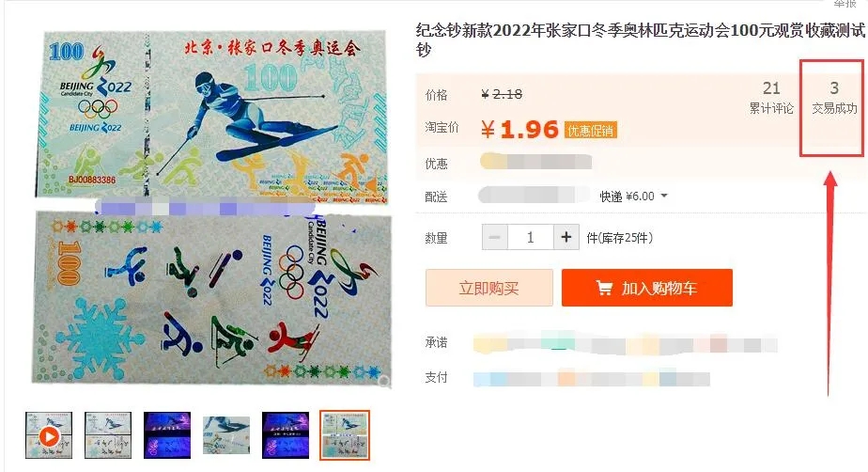Click the 立即购买 button
The image size is (868, 472).
click(x=489, y=288)
